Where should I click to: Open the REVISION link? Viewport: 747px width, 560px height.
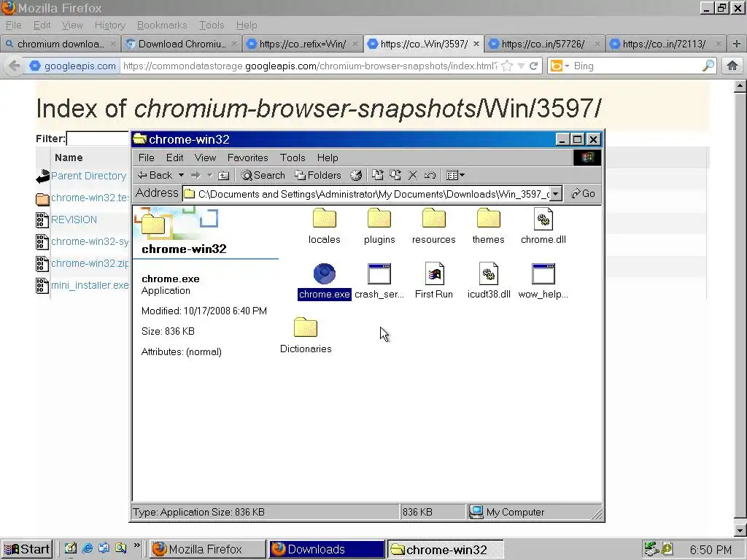(x=74, y=219)
